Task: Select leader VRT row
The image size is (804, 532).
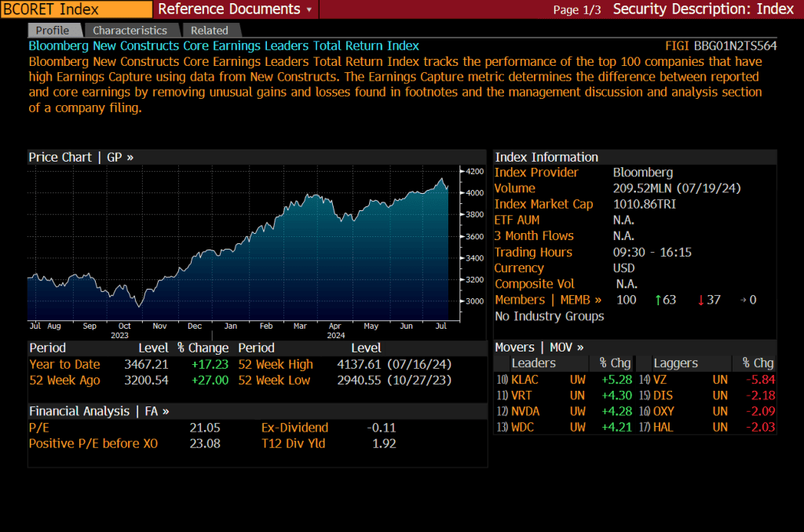Action: coord(564,395)
